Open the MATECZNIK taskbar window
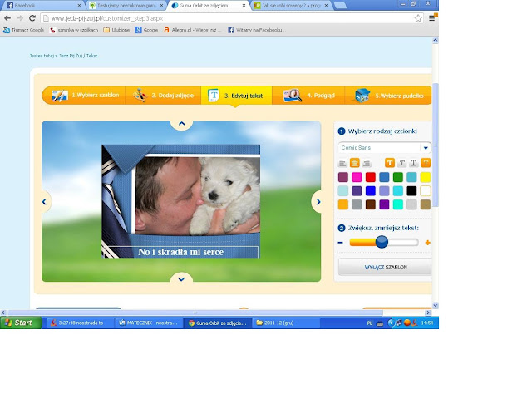This screenshot has width=532, height=399. pyautogui.click(x=148, y=323)
